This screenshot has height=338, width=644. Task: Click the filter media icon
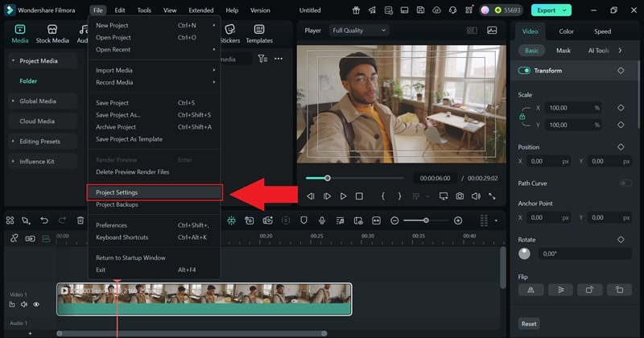(x=262, y=59)
